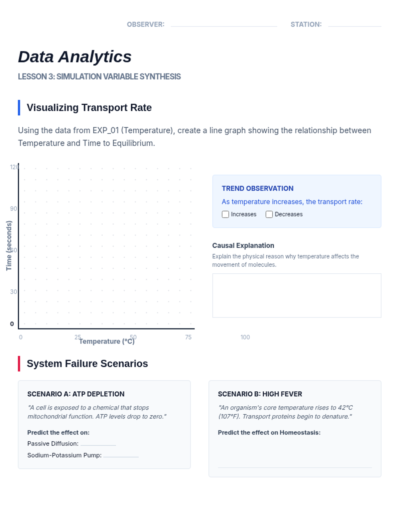Viewport: 399px width, 532px height.
Task: Select the Lesson 3 subtitle text
Action: [x=99, y=76]
